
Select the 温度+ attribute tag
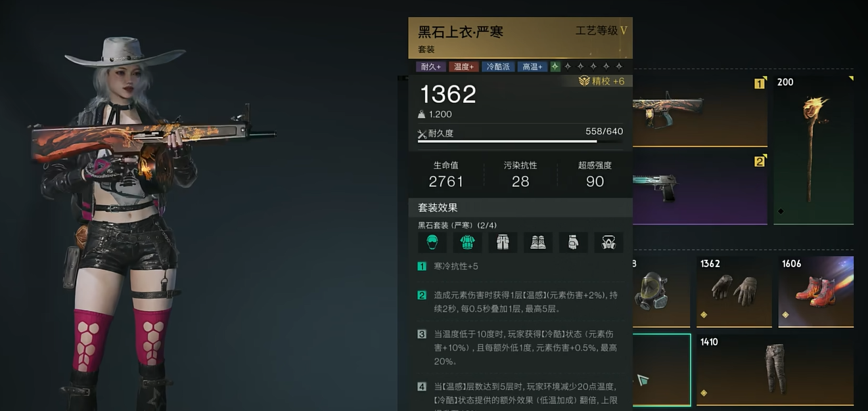(x=463, y=67)
